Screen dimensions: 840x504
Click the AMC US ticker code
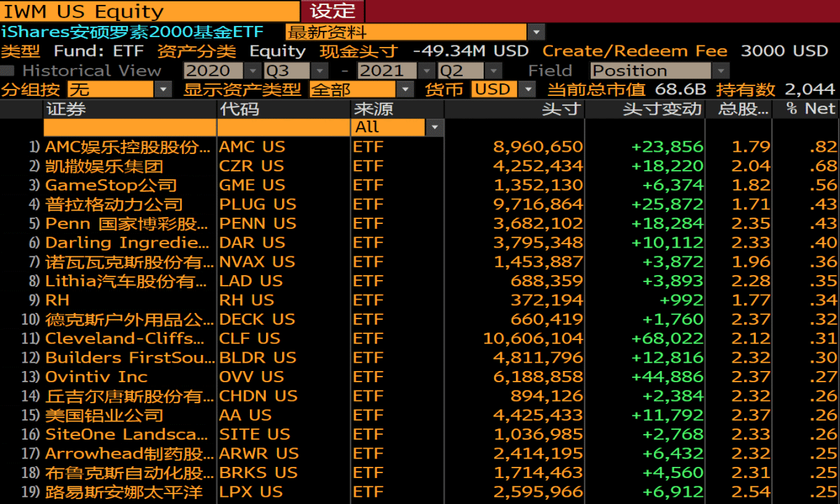[252, 147]
